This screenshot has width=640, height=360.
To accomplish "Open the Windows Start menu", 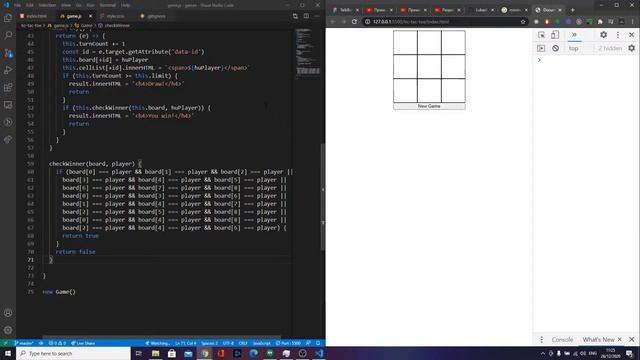I will pyautogui.click(x=8, y=353).
